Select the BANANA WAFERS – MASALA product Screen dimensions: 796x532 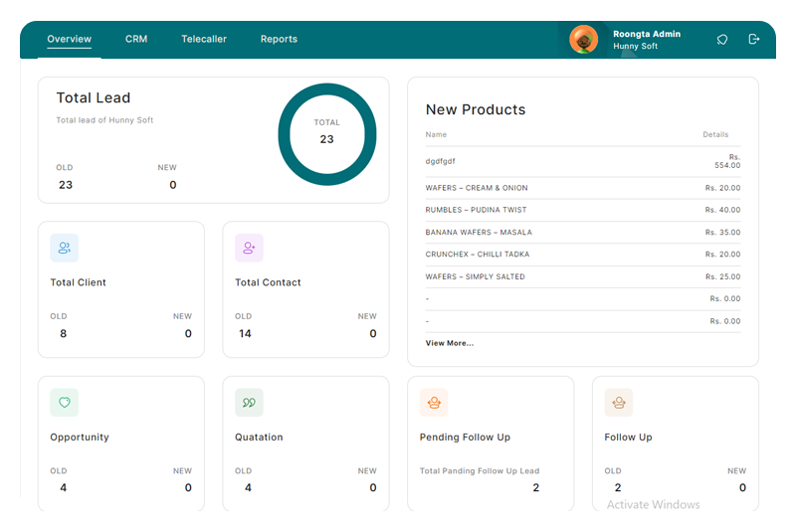click(x=479, y=233)
